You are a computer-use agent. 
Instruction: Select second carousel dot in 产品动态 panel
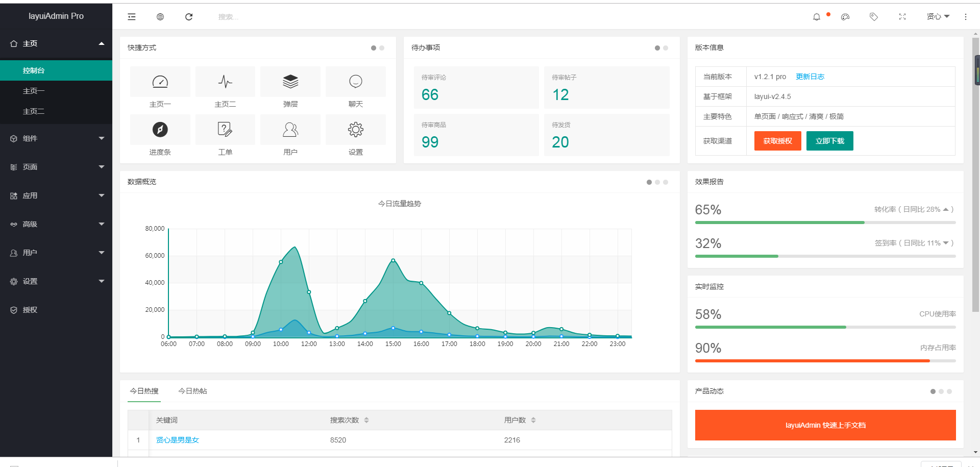pos(941,391)
